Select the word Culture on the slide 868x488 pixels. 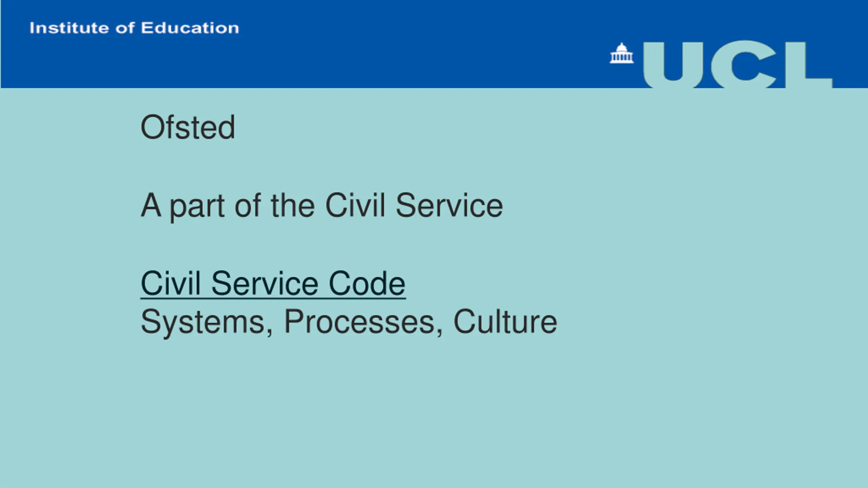[x=505, y=321]
